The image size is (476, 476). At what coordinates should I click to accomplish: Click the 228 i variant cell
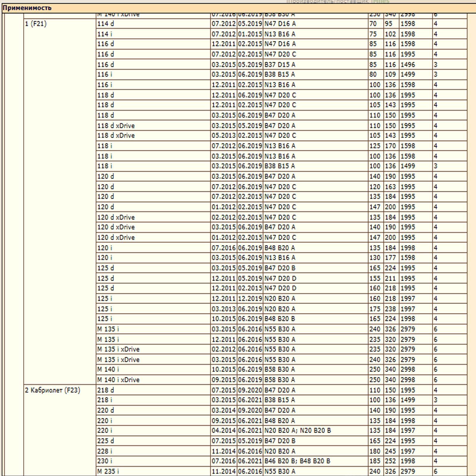click(x=105, y=451)
